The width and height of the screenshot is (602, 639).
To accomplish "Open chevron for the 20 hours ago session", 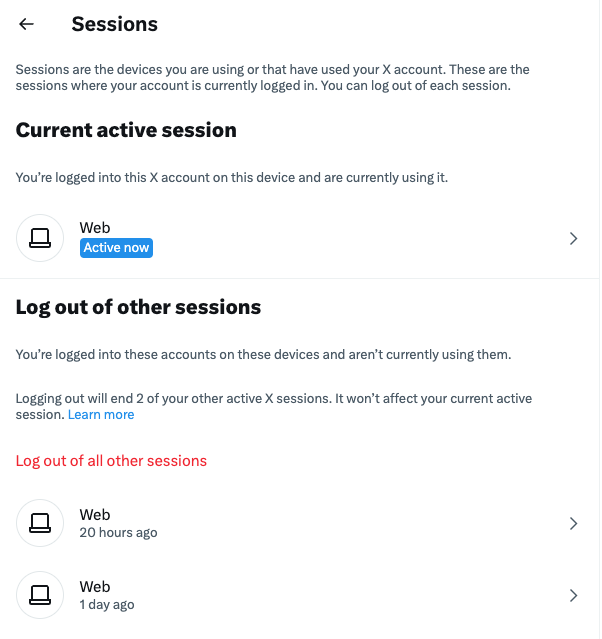I will 573,523.
